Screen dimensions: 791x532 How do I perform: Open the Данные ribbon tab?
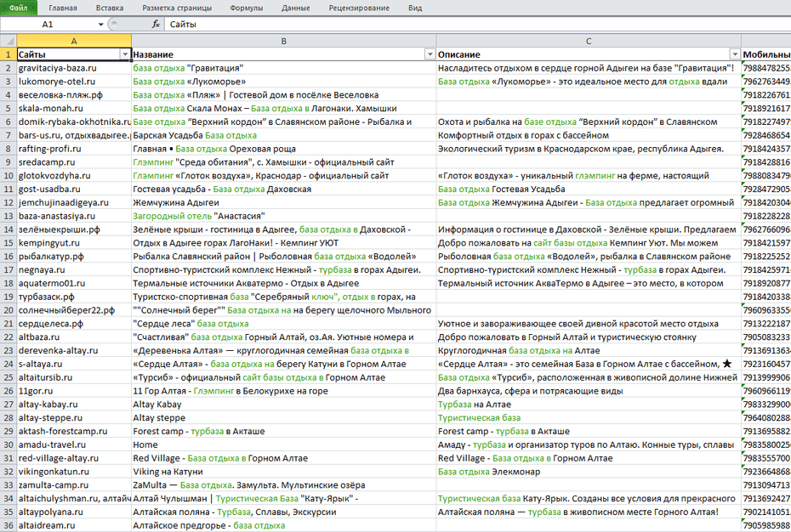click(296, 8)
